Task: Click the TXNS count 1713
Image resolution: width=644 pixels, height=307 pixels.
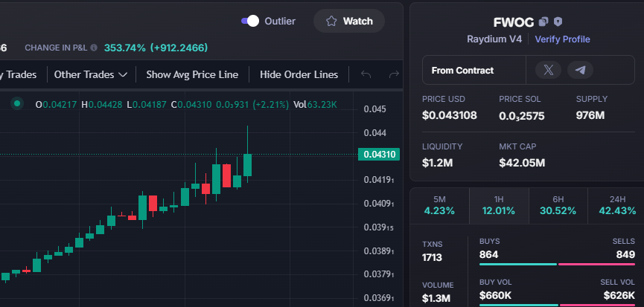Action: point(432,258)
